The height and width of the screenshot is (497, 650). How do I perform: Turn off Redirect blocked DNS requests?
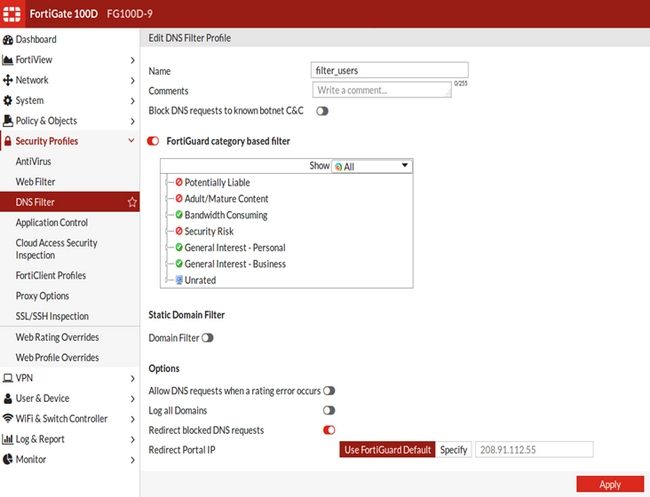tap(329, 430)
